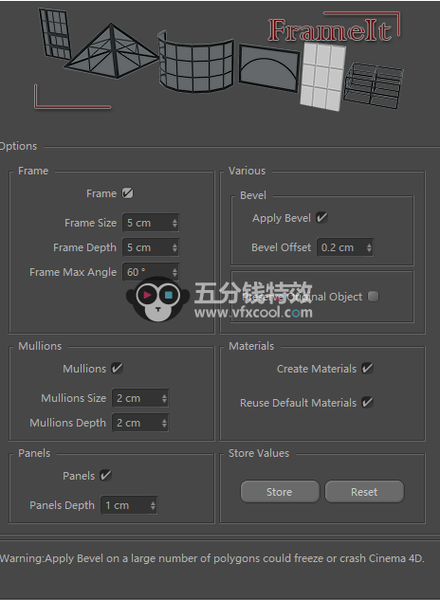Click the FrameIt logo title
The image size is (440, 600).
330,30
